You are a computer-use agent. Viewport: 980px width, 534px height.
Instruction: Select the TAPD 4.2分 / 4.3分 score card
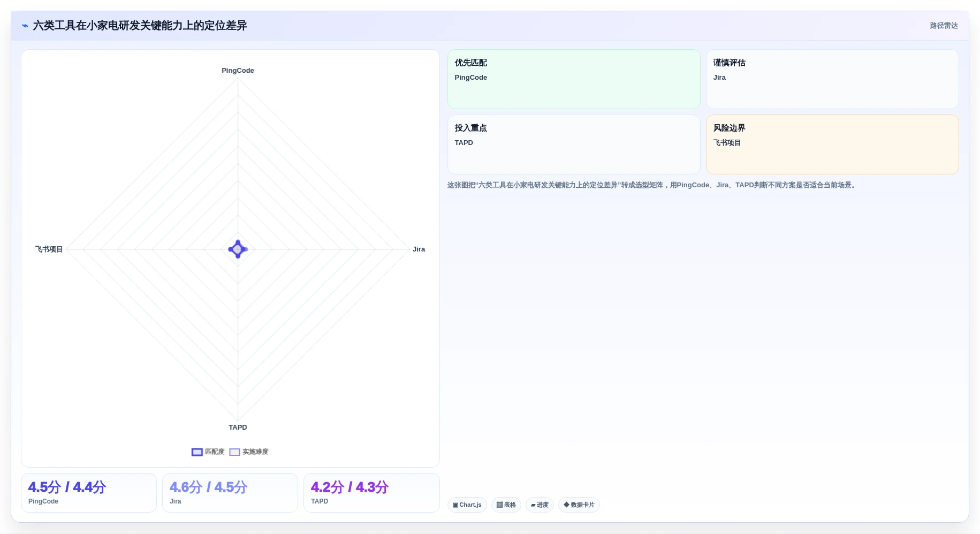click(x=371, y=493)
